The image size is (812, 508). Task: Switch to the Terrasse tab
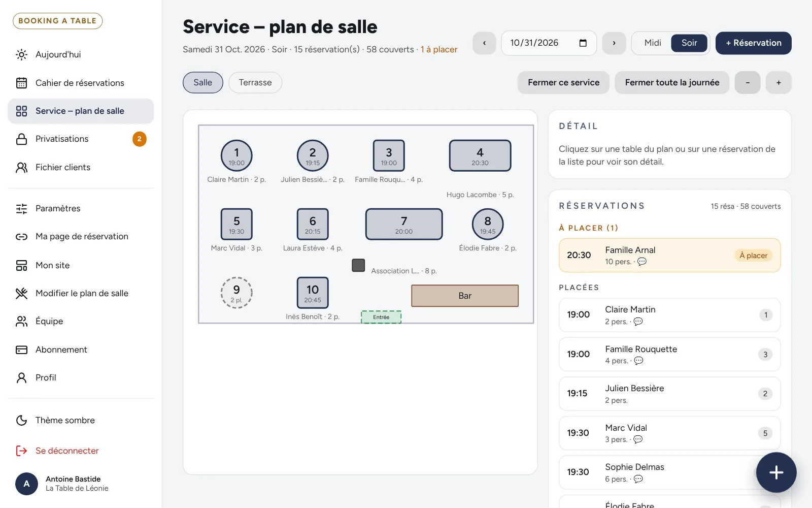click(x=255, y=82)
